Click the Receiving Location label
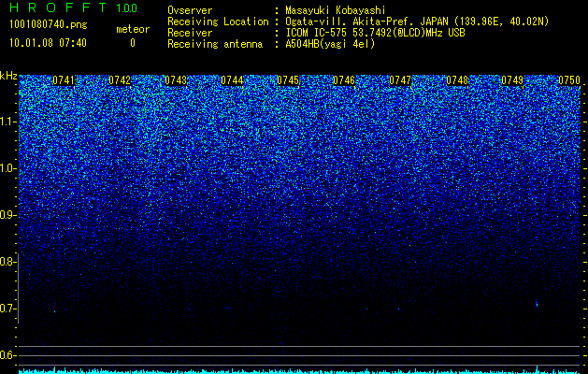Image resolution: width=588 pixels, height=374 pixels. tap(218, 22)
